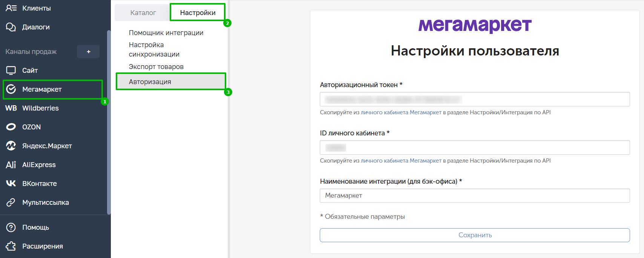Open the Wildberries channel
The width and height of the screenshot is (644, 258).
40,108
